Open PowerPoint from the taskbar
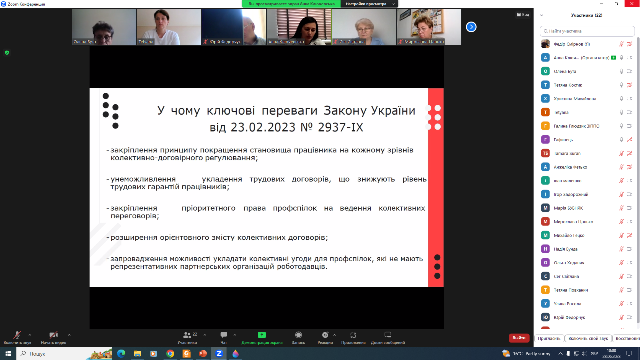Image resolution: width=640 pixels, height=360 pixels. click(203, 353)
